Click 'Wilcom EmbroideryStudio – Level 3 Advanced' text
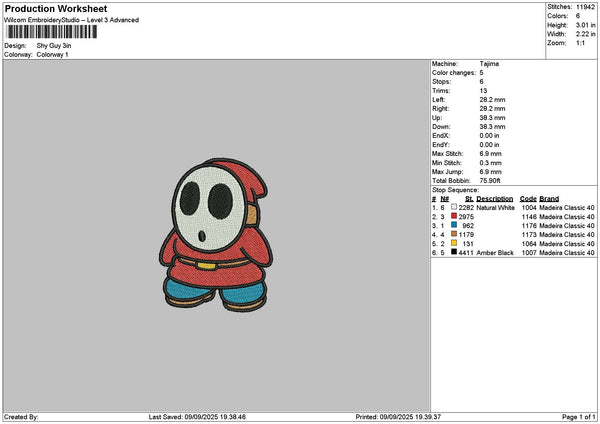 72,20
